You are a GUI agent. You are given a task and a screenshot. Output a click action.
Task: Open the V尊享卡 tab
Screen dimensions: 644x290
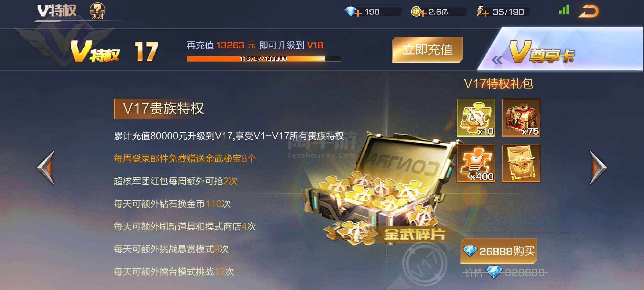point(561,49)
